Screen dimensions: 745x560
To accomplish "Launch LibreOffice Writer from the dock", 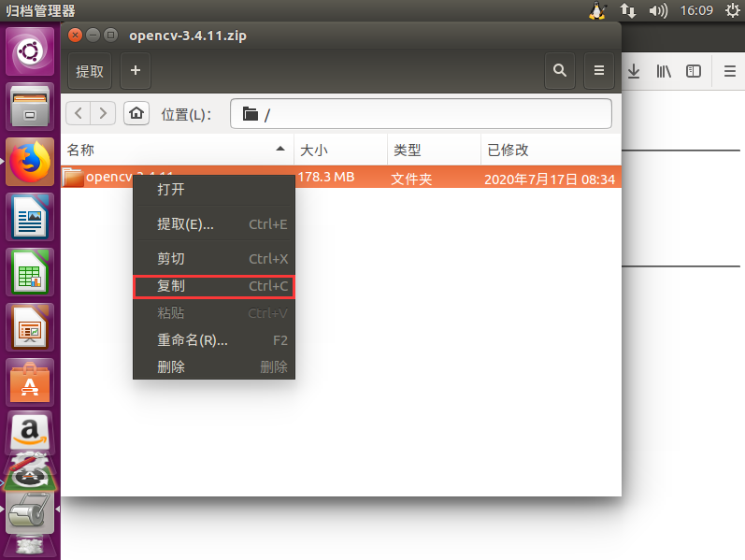I will (30, 217).
